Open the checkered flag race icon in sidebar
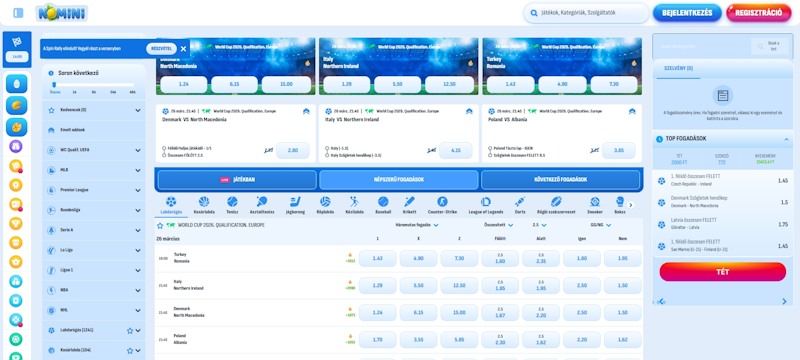 (x=17, y=42)
